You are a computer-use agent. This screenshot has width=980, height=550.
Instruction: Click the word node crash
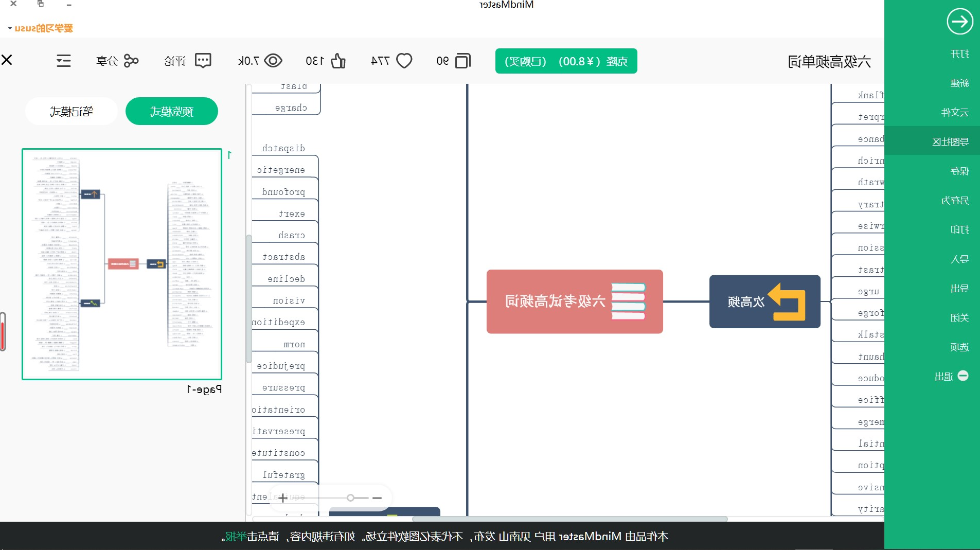[292, 235]
